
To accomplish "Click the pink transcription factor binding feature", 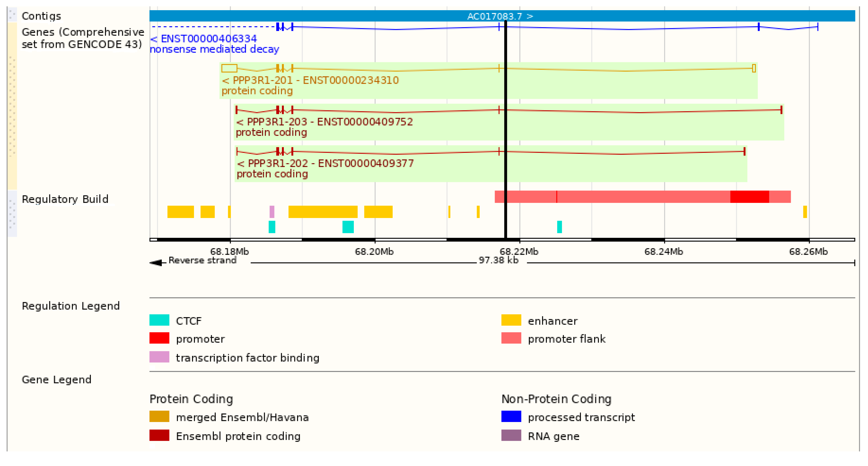I will 272,212.
